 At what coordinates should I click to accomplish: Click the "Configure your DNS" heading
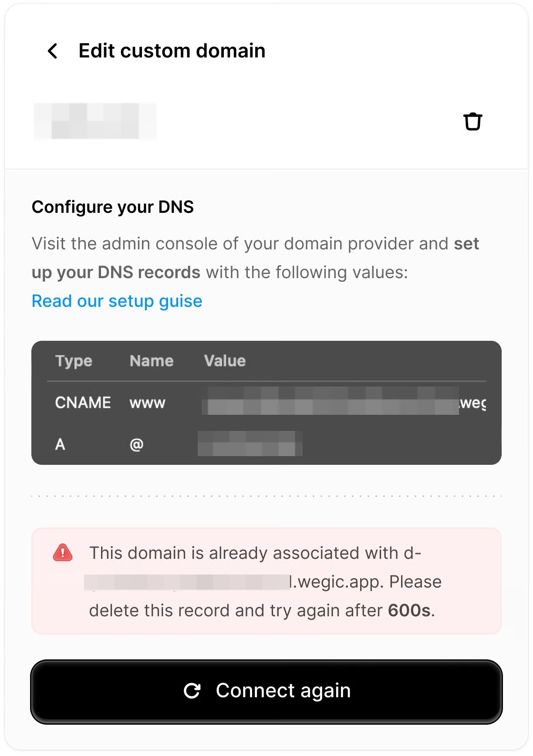pos(113,207)
